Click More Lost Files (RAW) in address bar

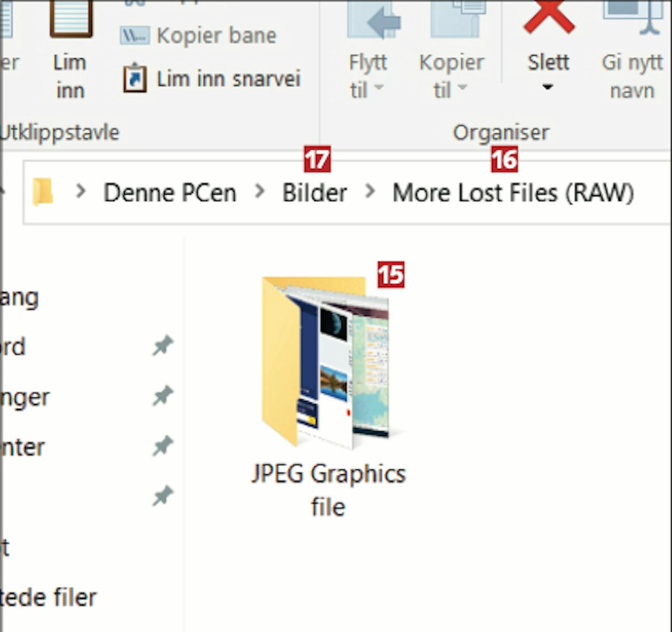513,193
